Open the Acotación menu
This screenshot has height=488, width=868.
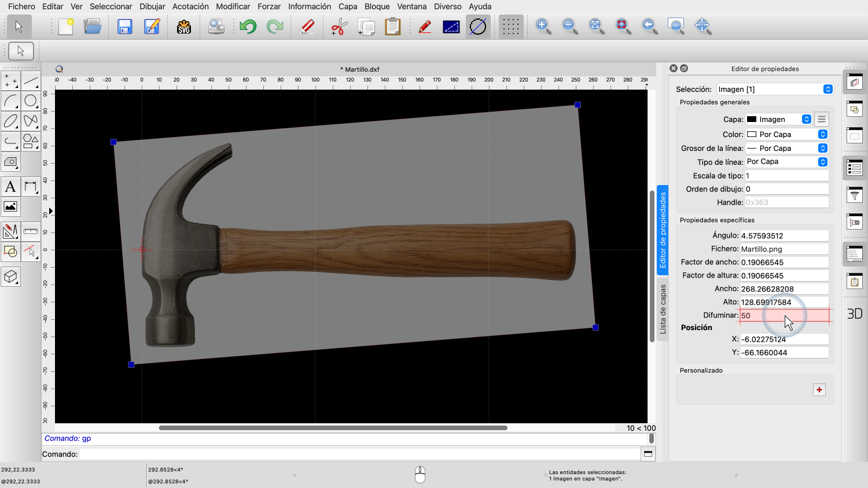tap(190, 6)
